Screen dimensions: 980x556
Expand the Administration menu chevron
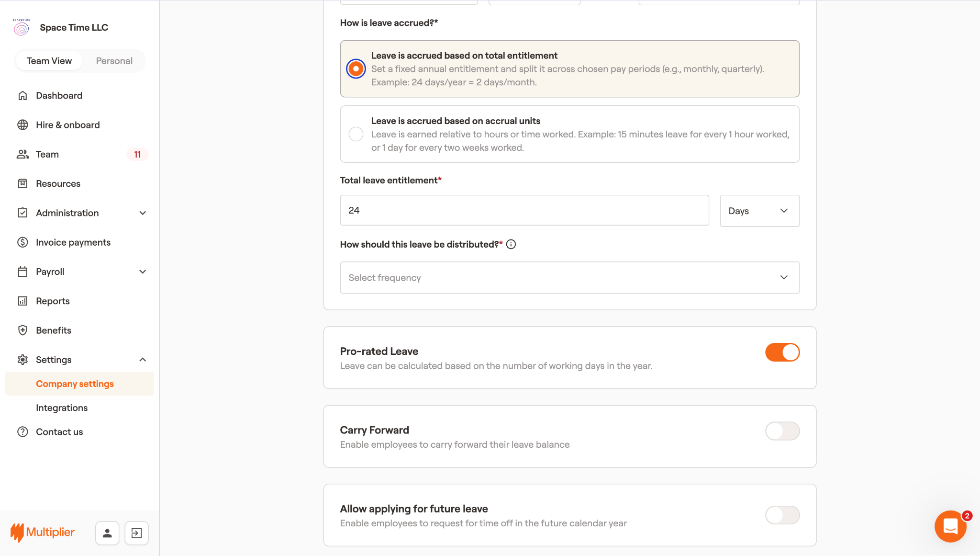tap(143, 213)
